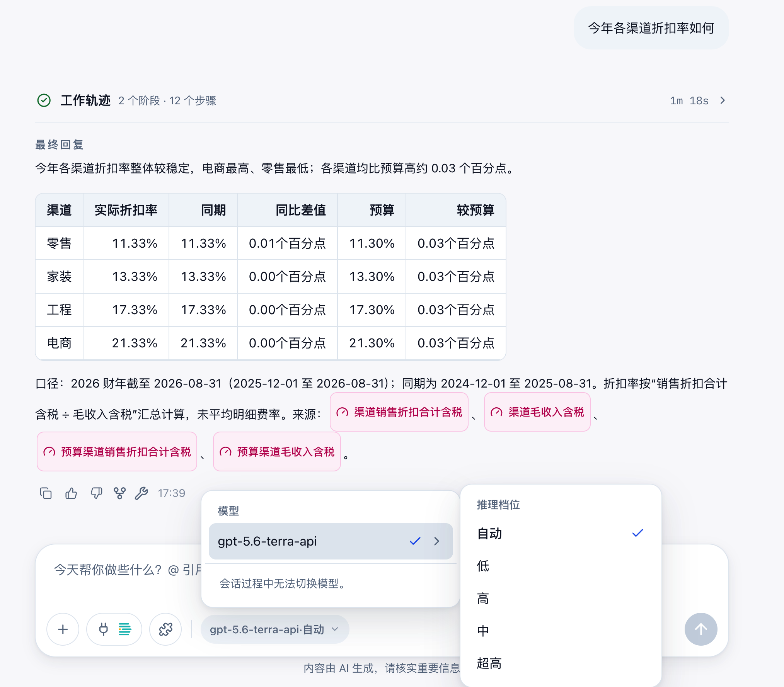Viewport: 784px width, 687px height.
Task: Open the gpt-5.6-terra-api·自动 model selector
Action: (x=275, y=629)
